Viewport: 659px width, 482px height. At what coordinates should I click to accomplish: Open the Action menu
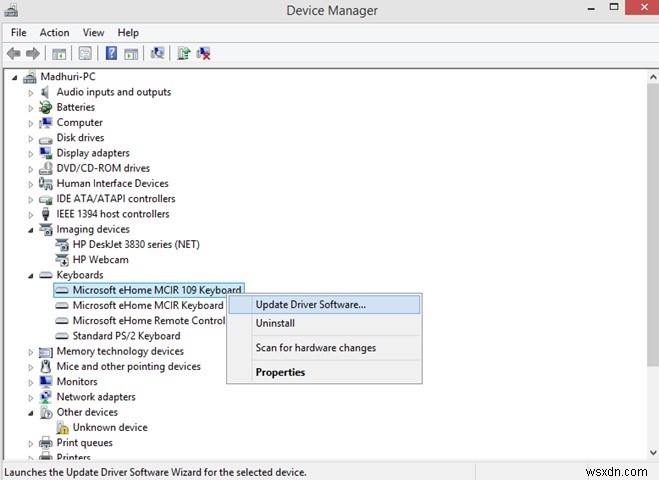pyautogui.click(x=54, y=32)
